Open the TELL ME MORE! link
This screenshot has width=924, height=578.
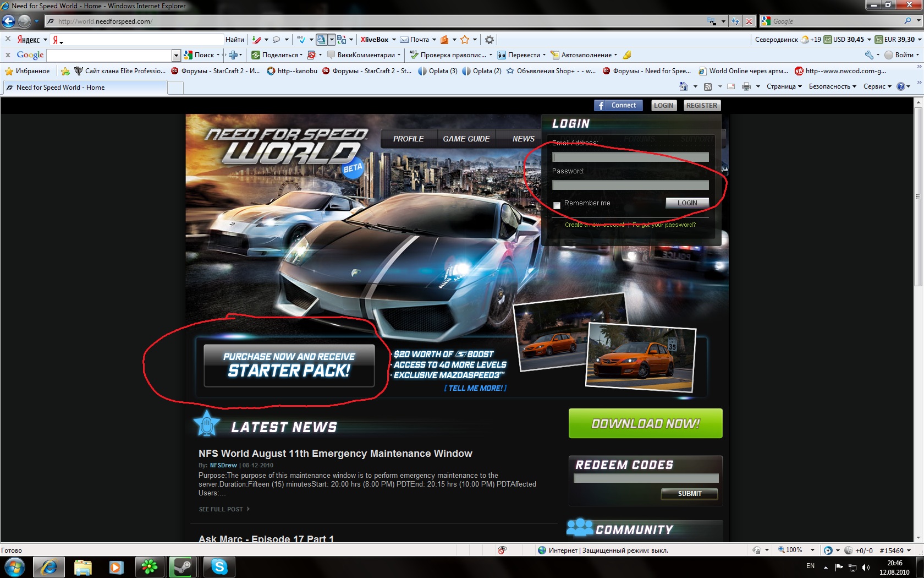pos(476,388)
